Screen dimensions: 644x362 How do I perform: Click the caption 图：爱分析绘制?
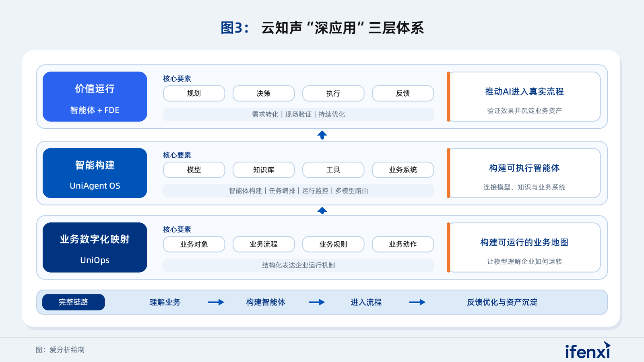point(60,350)
